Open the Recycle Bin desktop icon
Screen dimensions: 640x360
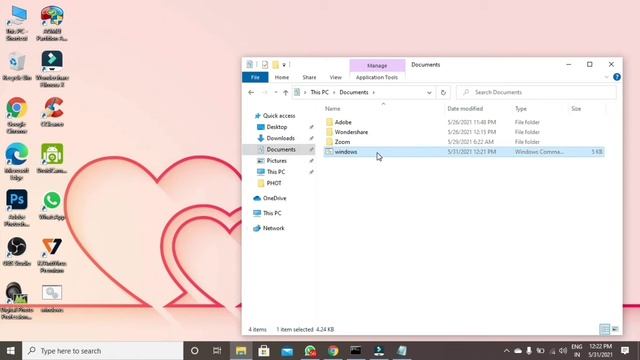click(17, 67)
